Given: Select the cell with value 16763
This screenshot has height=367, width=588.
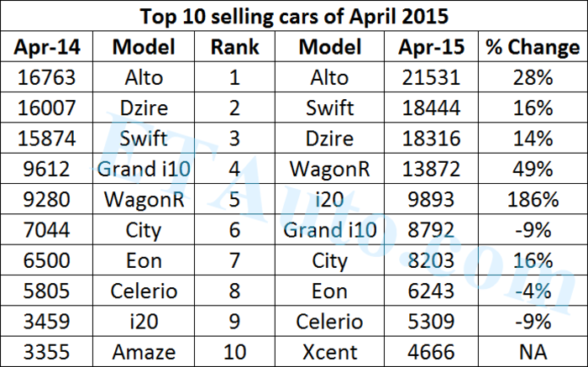Looking at the screenshot, I should [45, 78].
